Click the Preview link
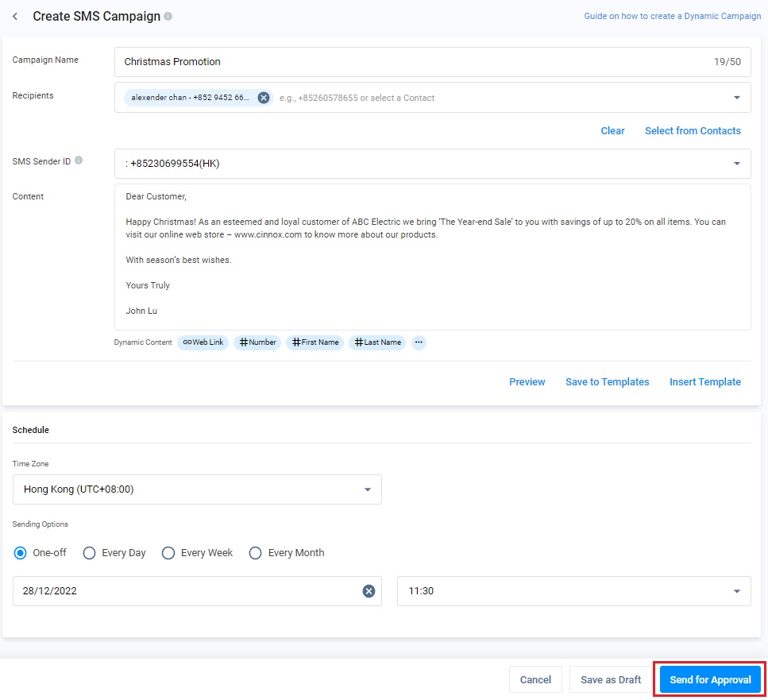768x700 pixels. point(527,382)
